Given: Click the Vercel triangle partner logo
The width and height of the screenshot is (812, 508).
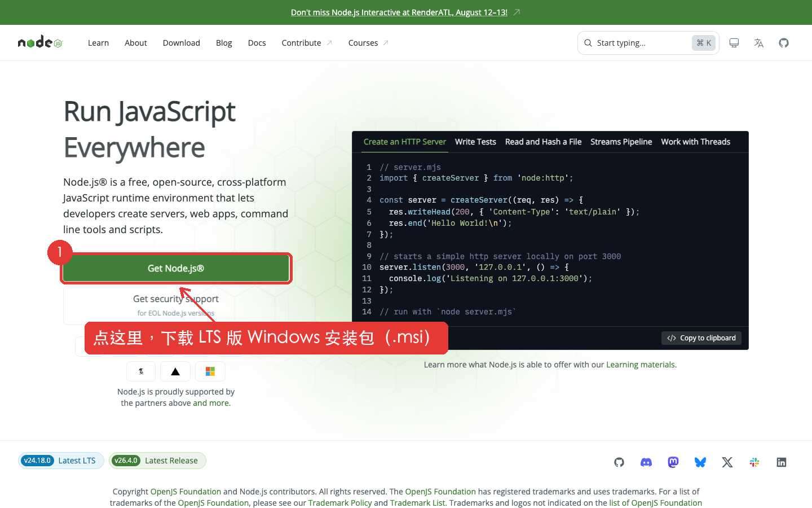Looking at the screenshot, I should [x=175, y=371].
